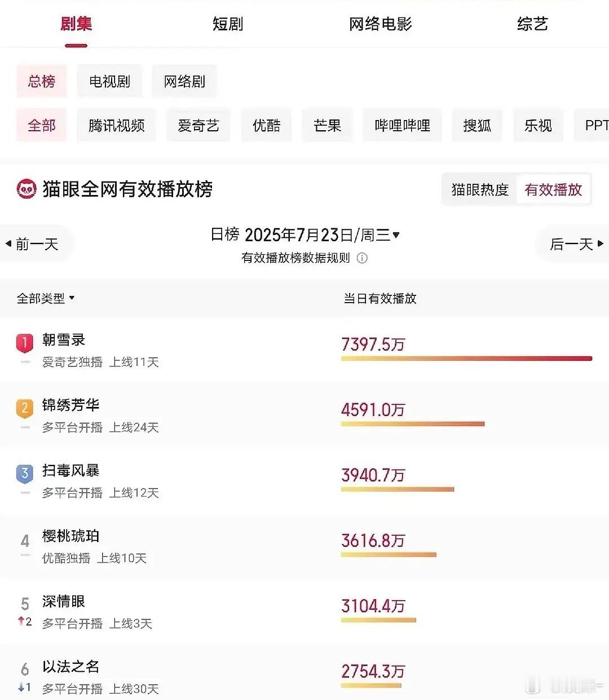The height and width of the screenshot is (700, 609).
Task: Click the 3104.4万 play count
Action: 373,605
